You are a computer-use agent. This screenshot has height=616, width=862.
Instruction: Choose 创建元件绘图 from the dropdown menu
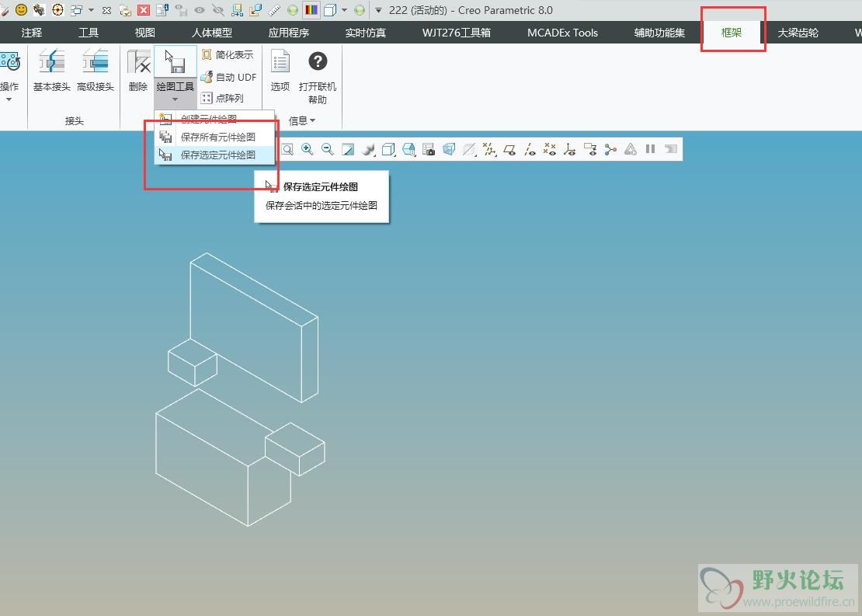[x=215, y=119]
